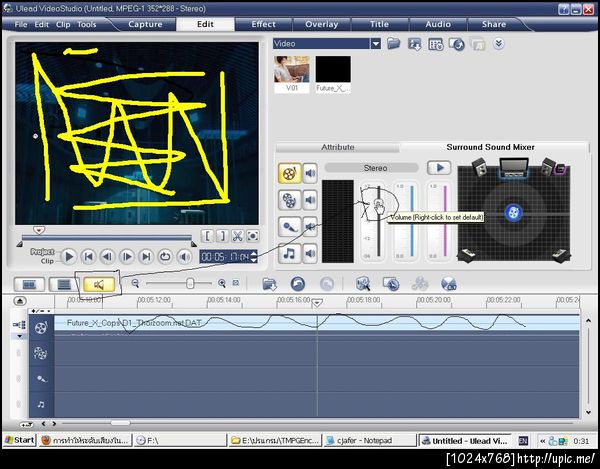Click the Volume slider knob
Screen dimensions: 600x469
pos(378,204)
